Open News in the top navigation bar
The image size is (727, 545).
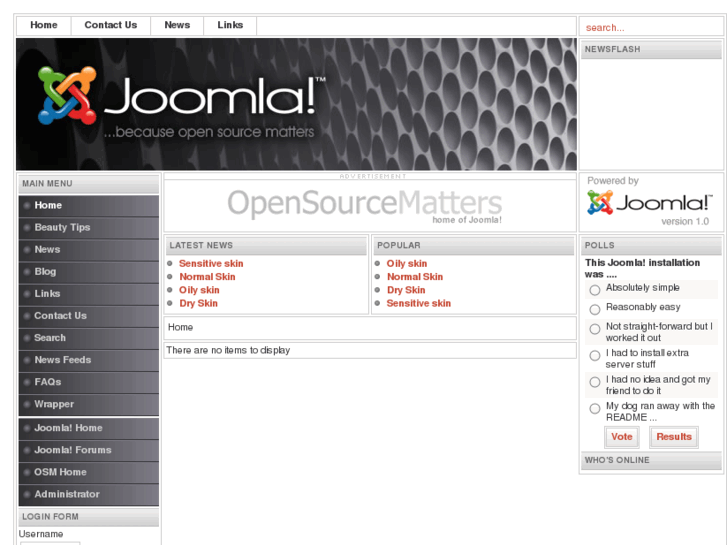(177, 26)
